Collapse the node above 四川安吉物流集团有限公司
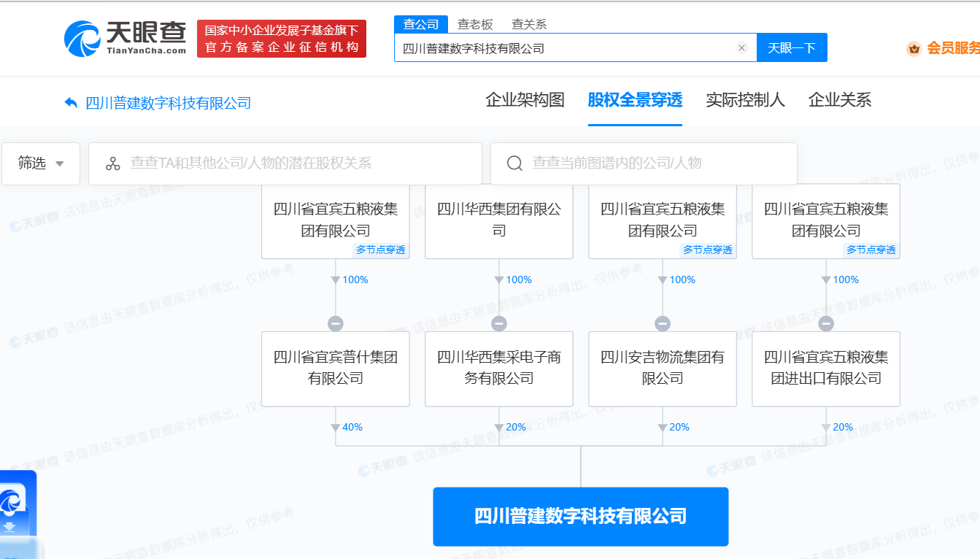The width and height of the screenshot is (980, 559). coord(663,323)
